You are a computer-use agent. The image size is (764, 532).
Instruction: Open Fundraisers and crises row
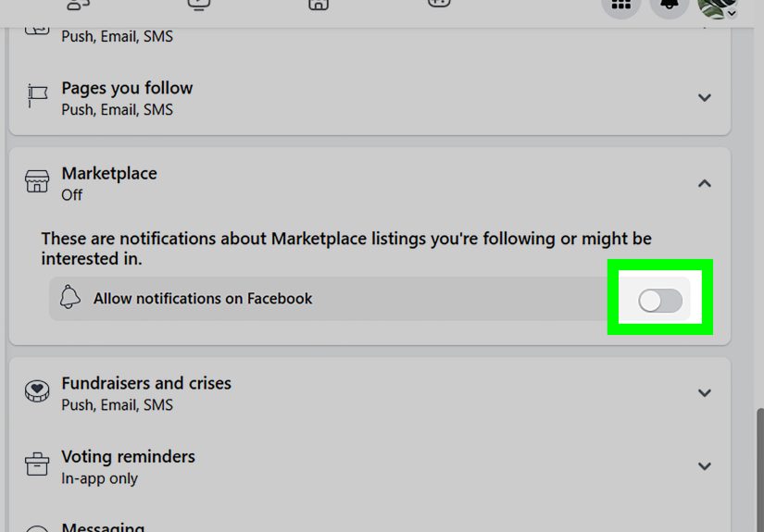pos(369,393)
